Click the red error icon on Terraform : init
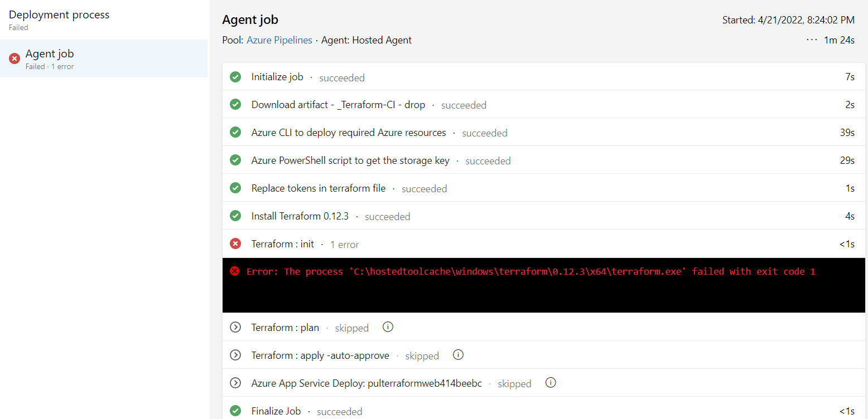 235,243
